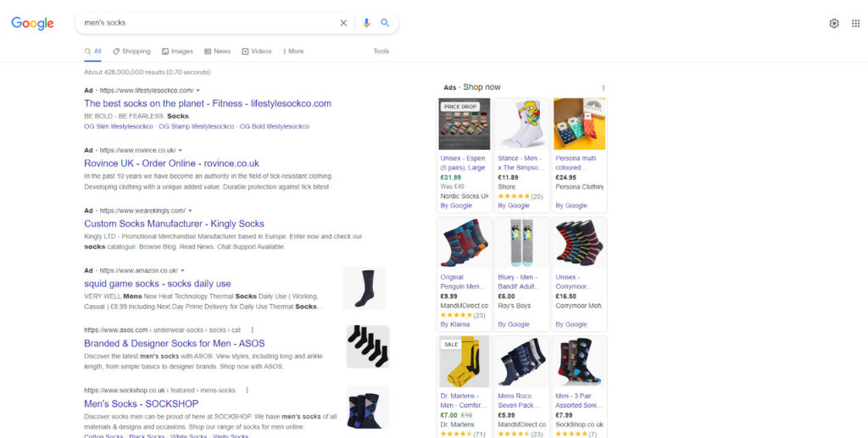This screenshot has height=438, width=868.
Task: Open Rovince UK - Order Online link
Action: 171,164
